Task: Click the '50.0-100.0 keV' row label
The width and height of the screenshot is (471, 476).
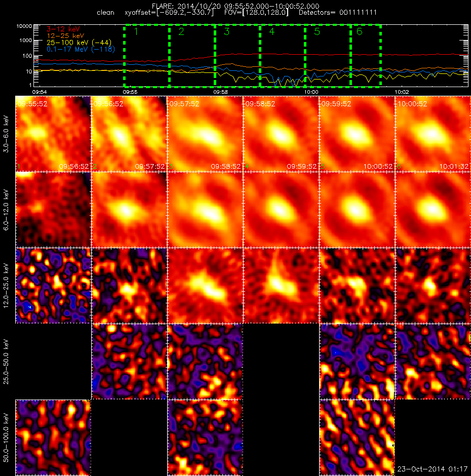Action: click(6, 438)
